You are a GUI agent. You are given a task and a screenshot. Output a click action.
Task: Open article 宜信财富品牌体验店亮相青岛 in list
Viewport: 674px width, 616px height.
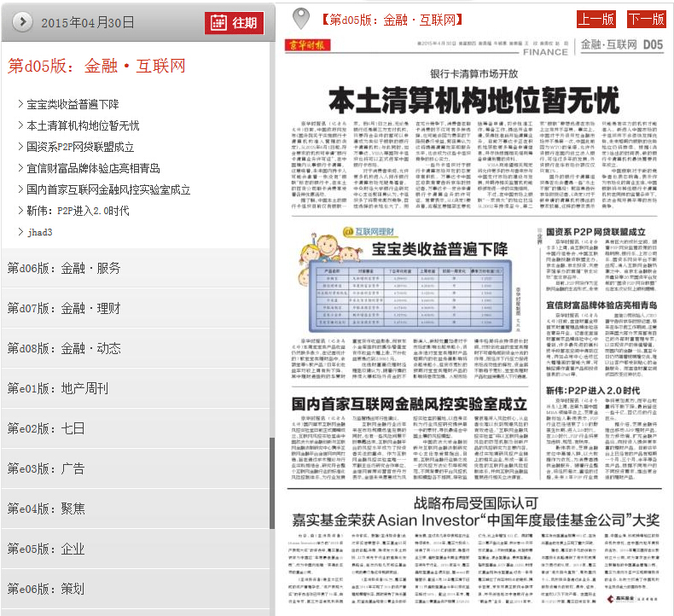click(x=93, y=168)
